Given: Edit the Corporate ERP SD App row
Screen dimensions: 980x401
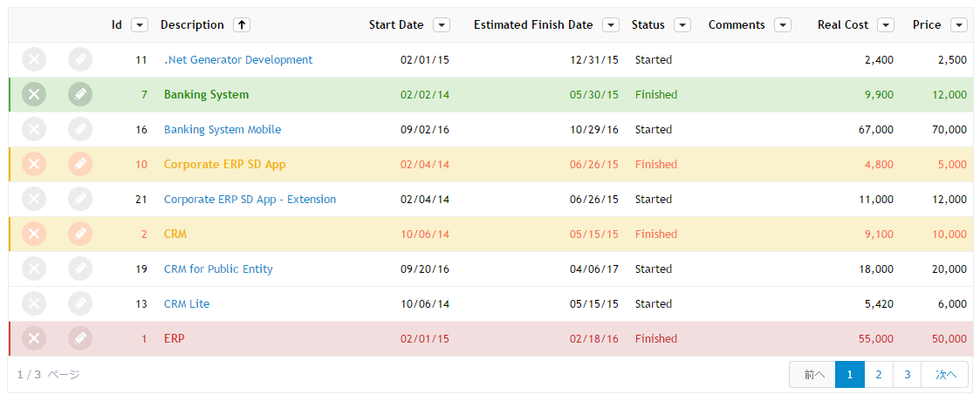Looking at the screenshot, I should tap(79, 165).
